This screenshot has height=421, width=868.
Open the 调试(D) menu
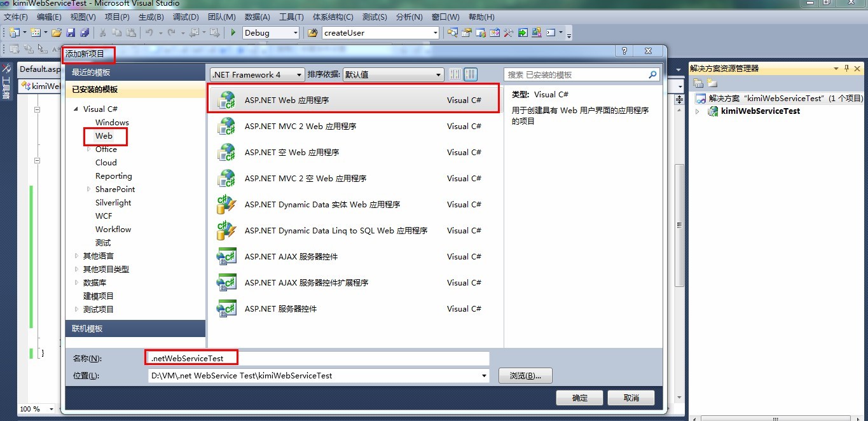coord(186,17)
